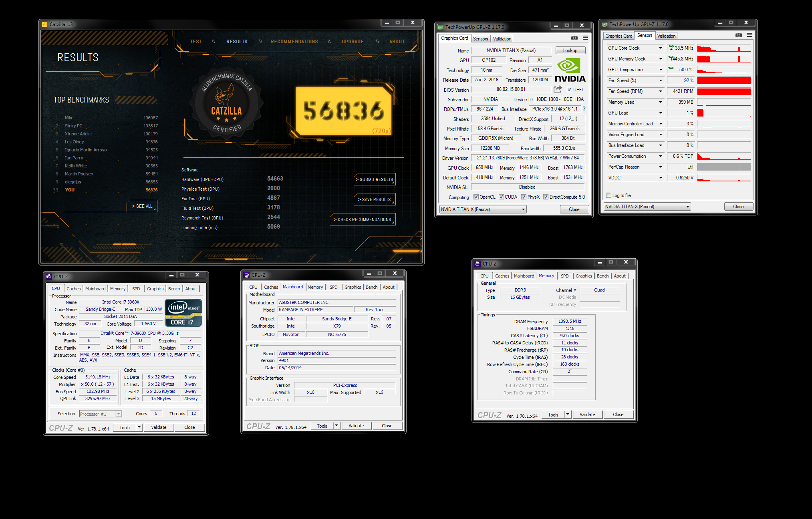Open the Test tab in Catzilla

click(x=196, y=42)
